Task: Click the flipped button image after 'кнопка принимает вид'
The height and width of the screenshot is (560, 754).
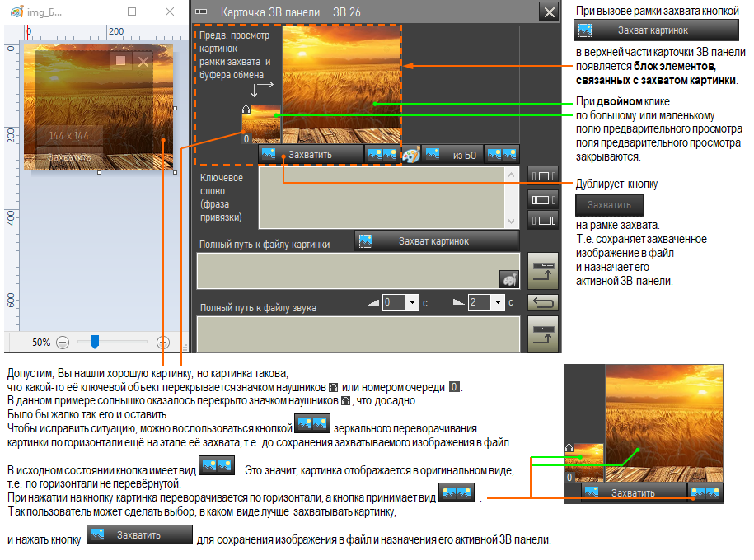Action: tap(457, 492)
